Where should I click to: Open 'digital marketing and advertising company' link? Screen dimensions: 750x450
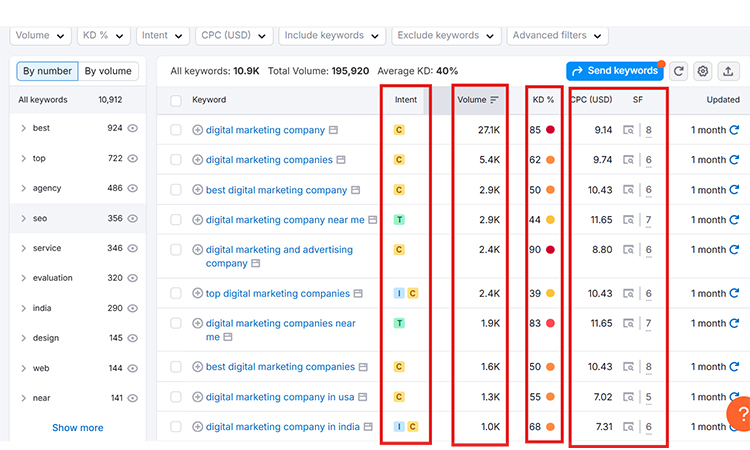tap(279, 256)
